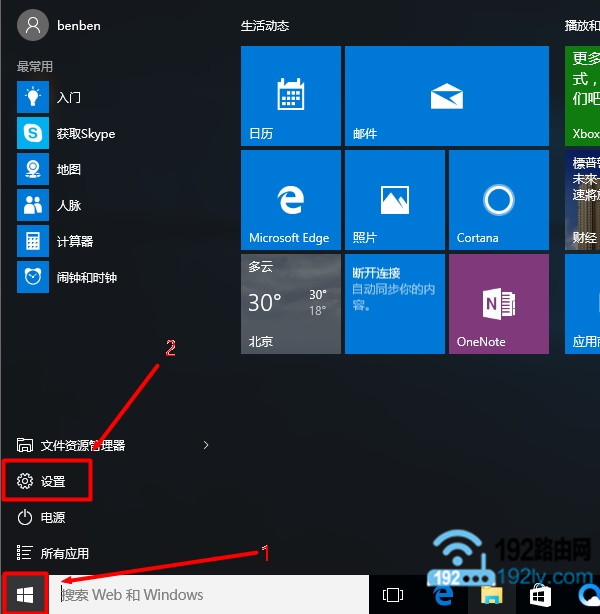Open the 邮件 (Mail) tile

[446, 96]
